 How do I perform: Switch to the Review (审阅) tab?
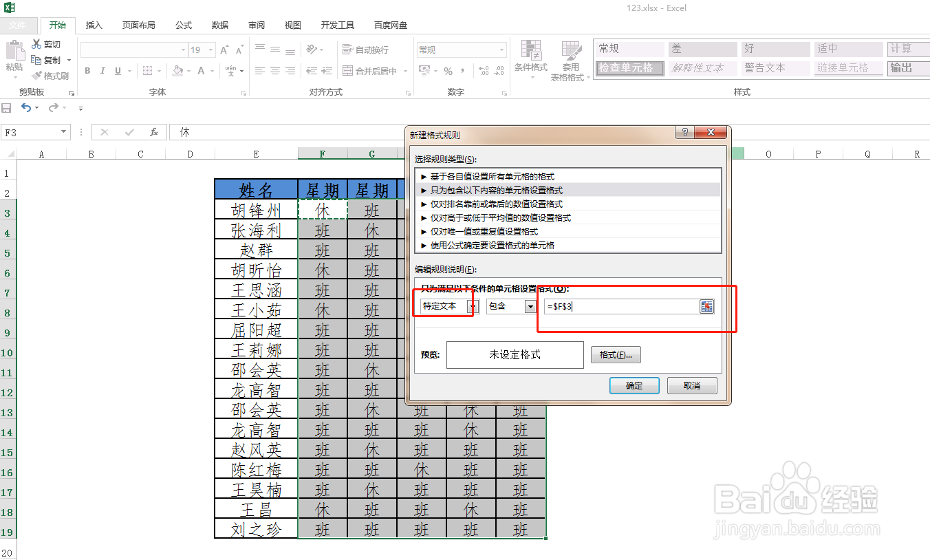(257, 25)
